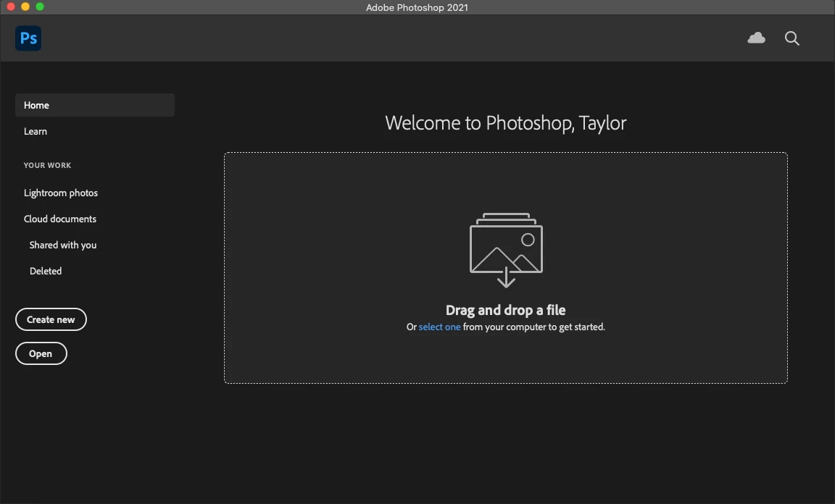Click the search magnifier icon
Viewport: 835px width, 504px height.
tap(792, 38)
